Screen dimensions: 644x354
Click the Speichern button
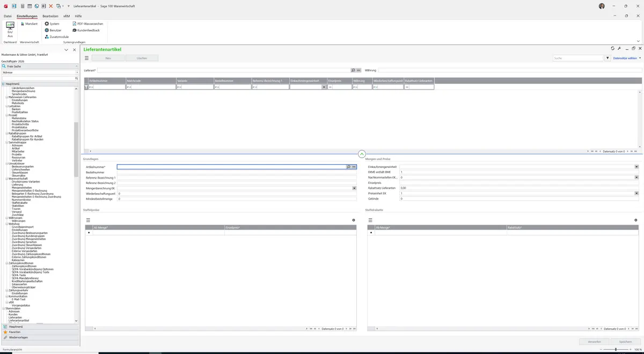[x=625, y=342]
